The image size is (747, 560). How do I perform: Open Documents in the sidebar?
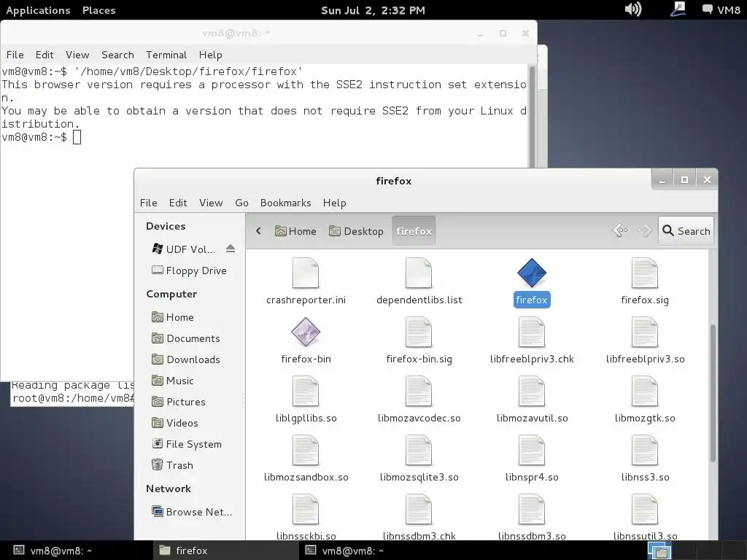click(x=186, y=338)
